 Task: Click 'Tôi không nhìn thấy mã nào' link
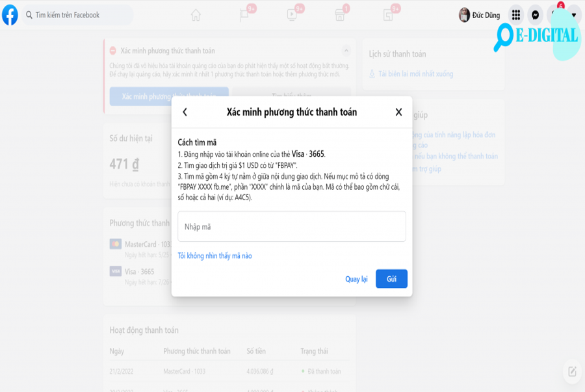click(215, 256)
